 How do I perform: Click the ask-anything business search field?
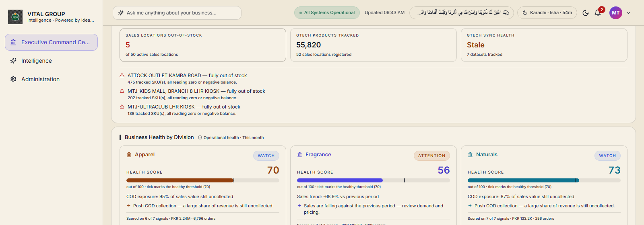(x=177, y=13)
